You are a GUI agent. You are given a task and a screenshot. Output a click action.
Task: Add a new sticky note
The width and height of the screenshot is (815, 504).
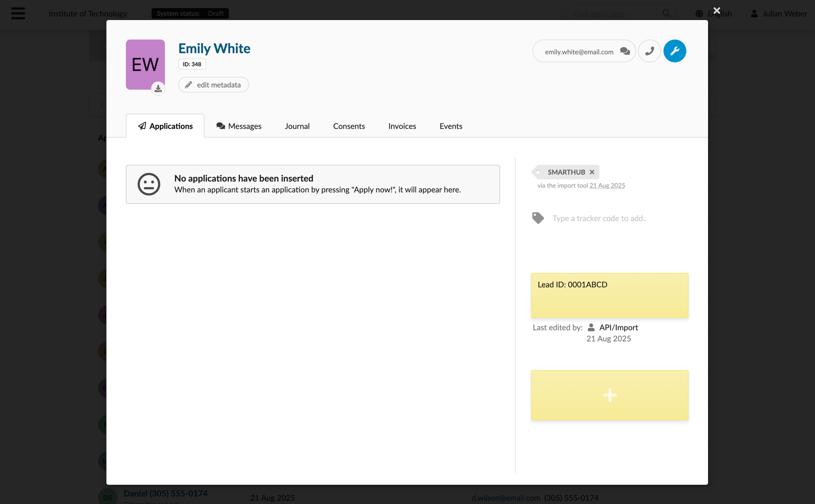610,395
